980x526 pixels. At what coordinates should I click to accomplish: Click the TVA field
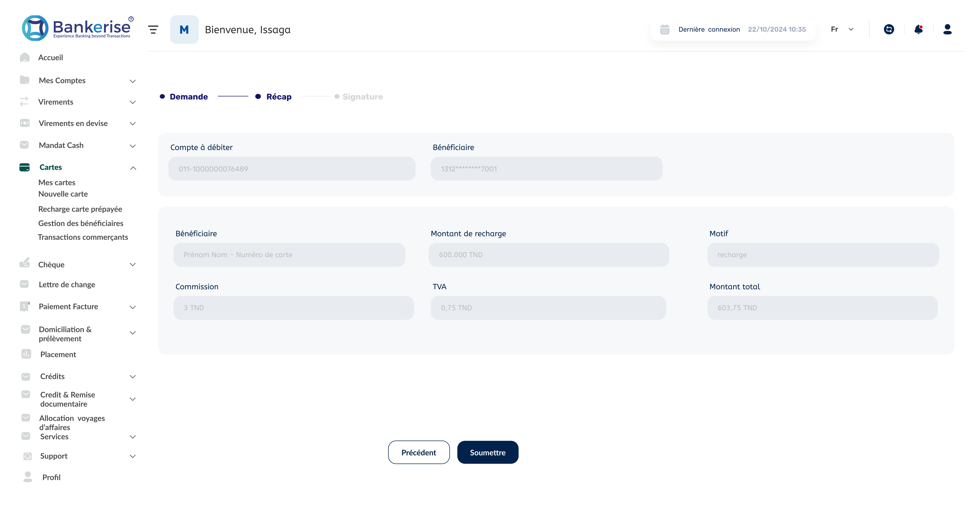pos(548,308)
